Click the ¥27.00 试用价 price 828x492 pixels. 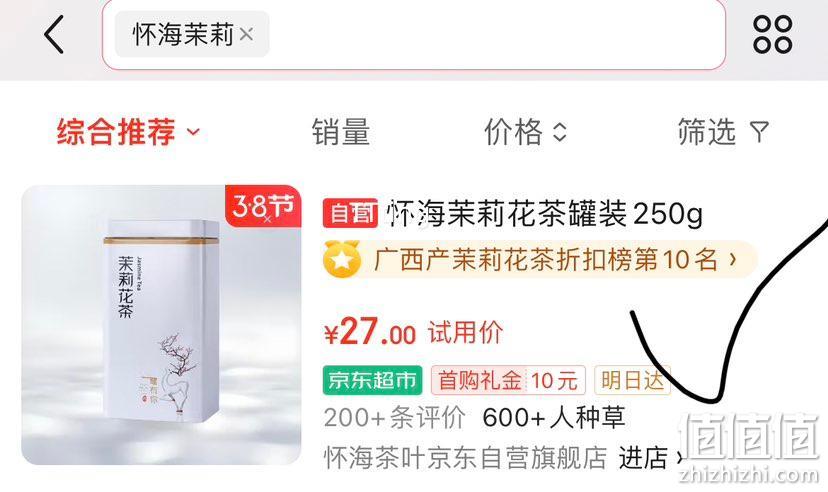pyautogui.click(x=413, y=333)
